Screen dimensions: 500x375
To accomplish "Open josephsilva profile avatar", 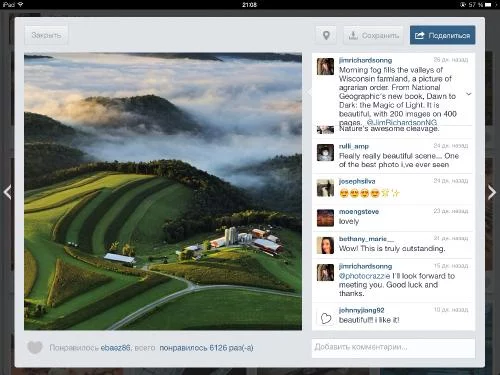I will pyautogui.click(x=325, y=188).
